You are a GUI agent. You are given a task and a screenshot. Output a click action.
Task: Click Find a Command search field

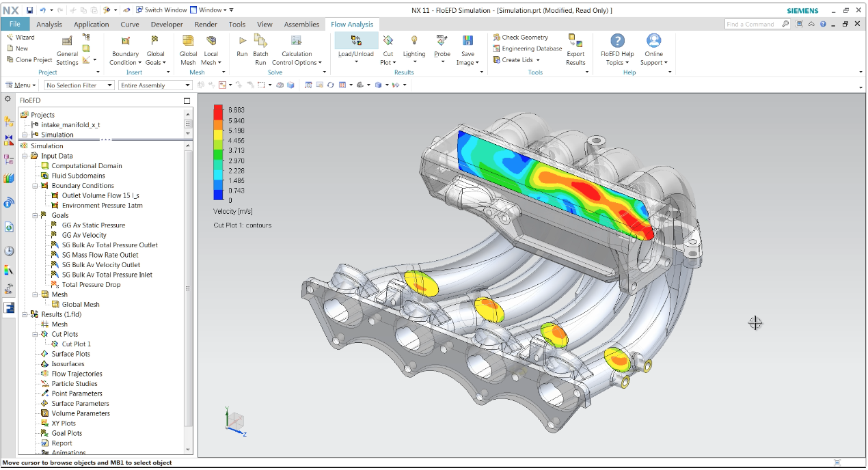(x=757, y=24)
